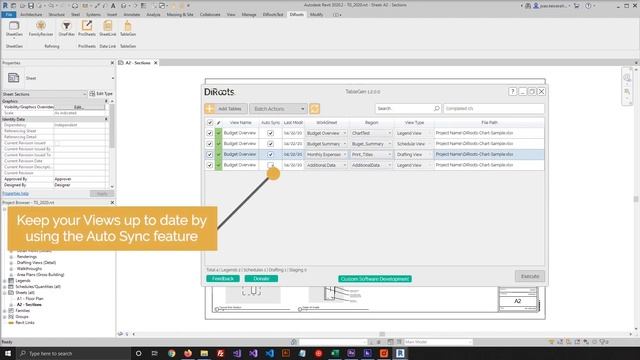Open the Structure ribbon tab

point(56,14)
